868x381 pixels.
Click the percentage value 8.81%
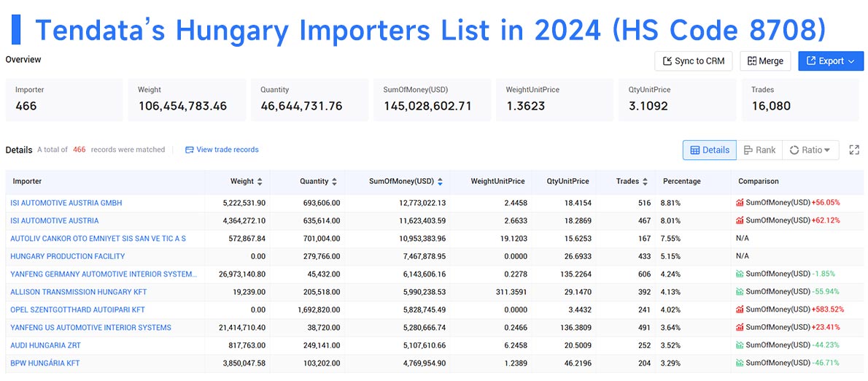click(670, 203)
